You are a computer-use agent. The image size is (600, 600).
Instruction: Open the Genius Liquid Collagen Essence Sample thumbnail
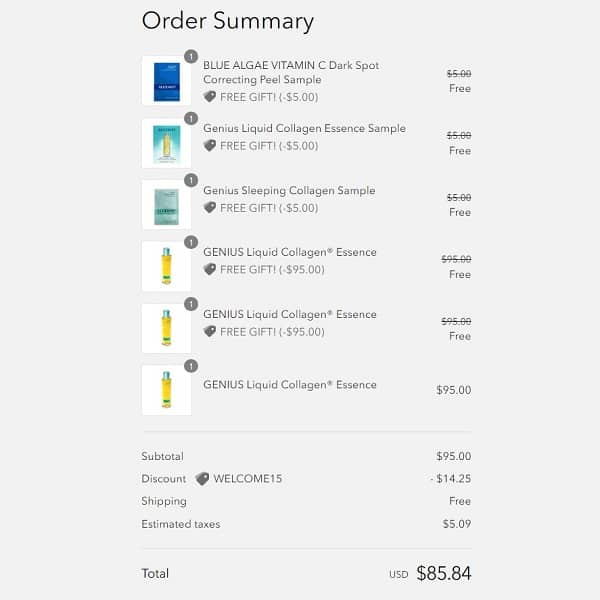tap(166, 143)
